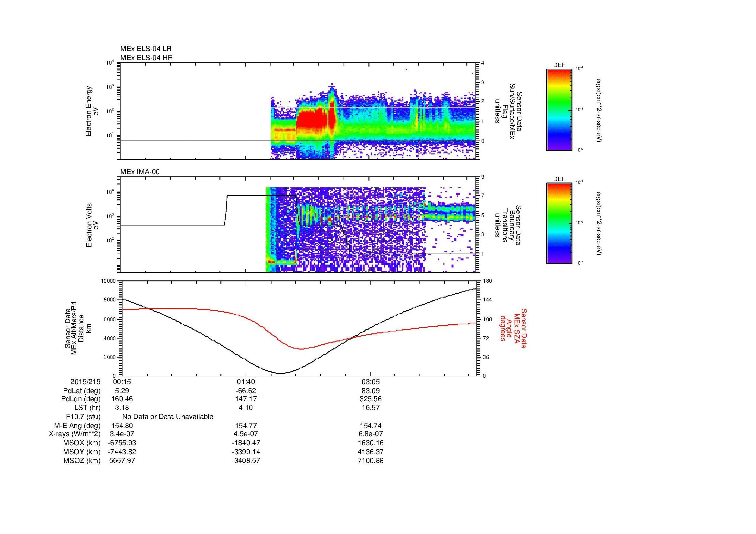Click the 'Boundary Transitions unitless' axis label

coord(508,226)
